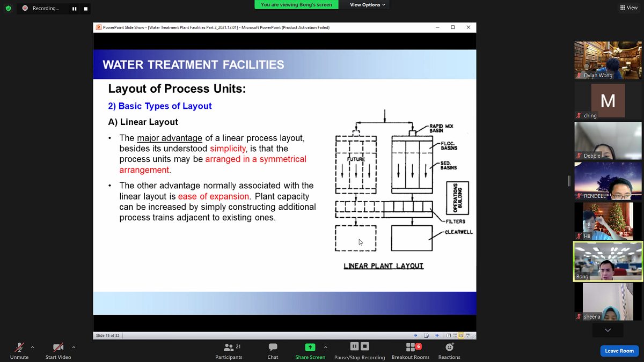The width and height of the screenshot is (644, 362).
Task: Click the PowerPoint icon in the title bar
Action: (x=99, y=27)
